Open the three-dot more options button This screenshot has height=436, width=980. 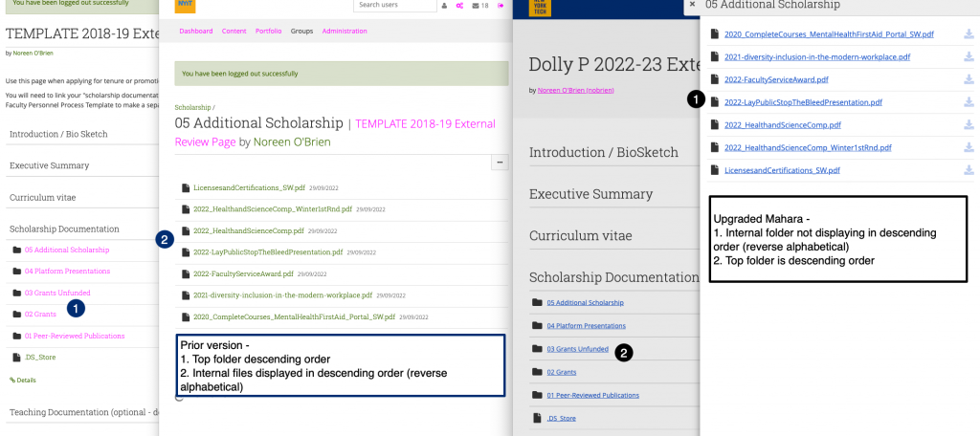point(498,163)
